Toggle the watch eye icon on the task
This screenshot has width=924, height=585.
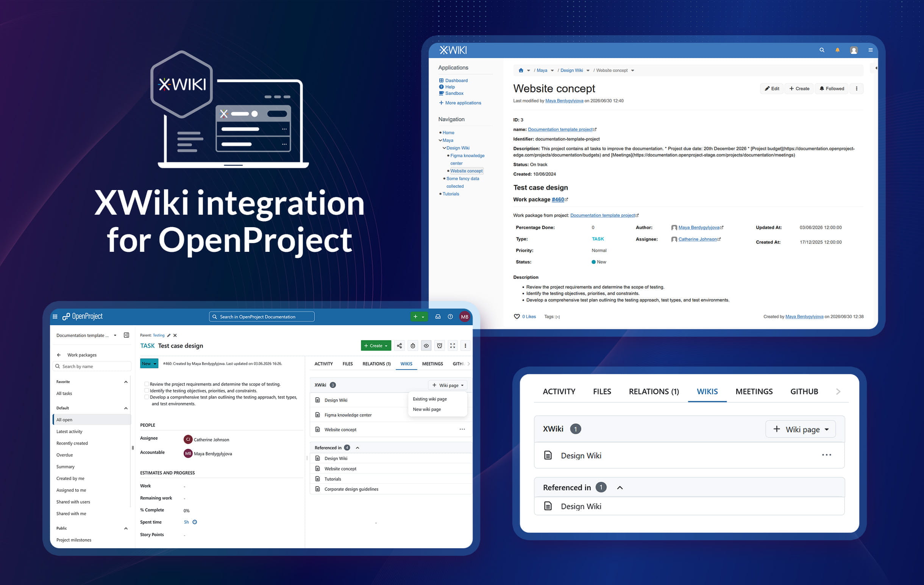pyautogui.click(x=426, y=346)
